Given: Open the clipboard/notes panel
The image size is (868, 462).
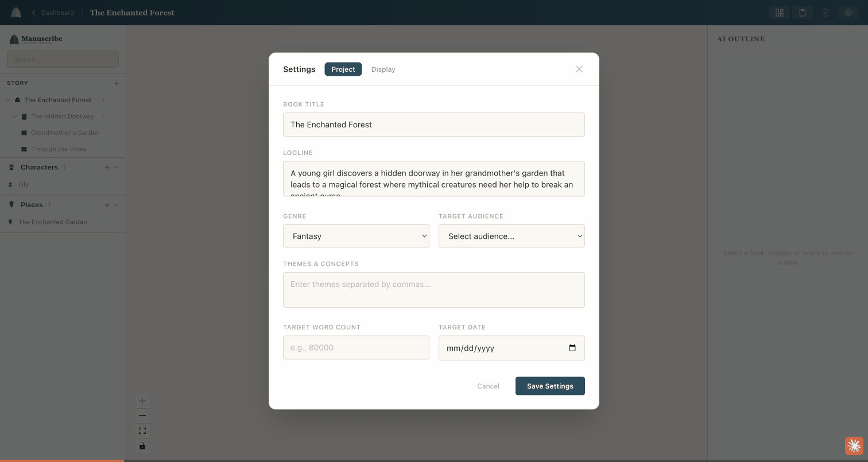Looking at the screenshot, I should coord(802,12).
